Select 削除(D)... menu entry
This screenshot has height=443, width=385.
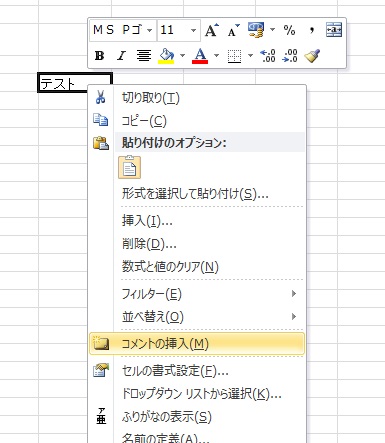[197, 244]
